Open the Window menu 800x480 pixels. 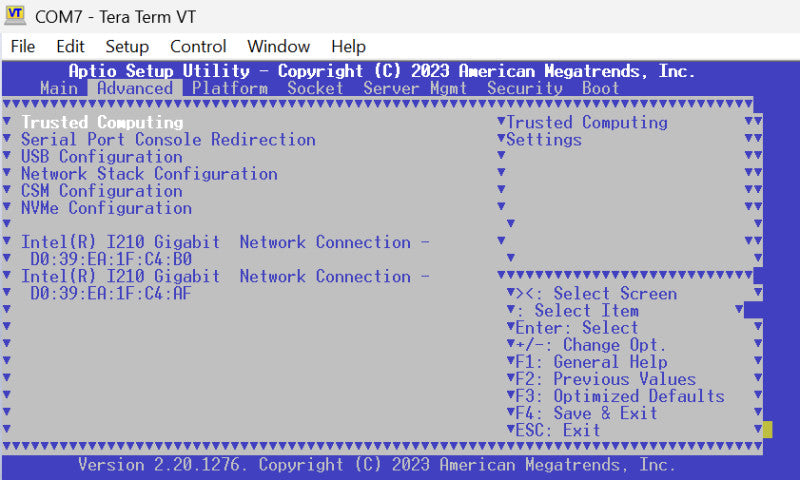coord(279,46)
